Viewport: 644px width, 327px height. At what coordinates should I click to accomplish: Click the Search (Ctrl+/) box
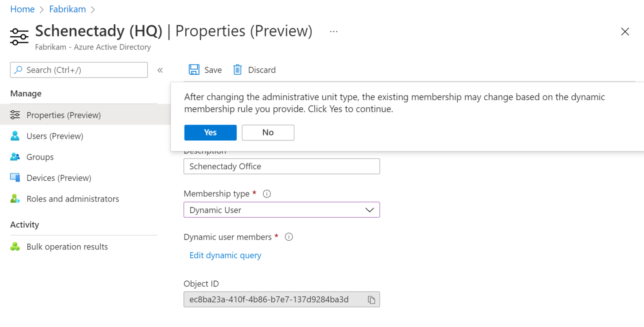(79, 70)
